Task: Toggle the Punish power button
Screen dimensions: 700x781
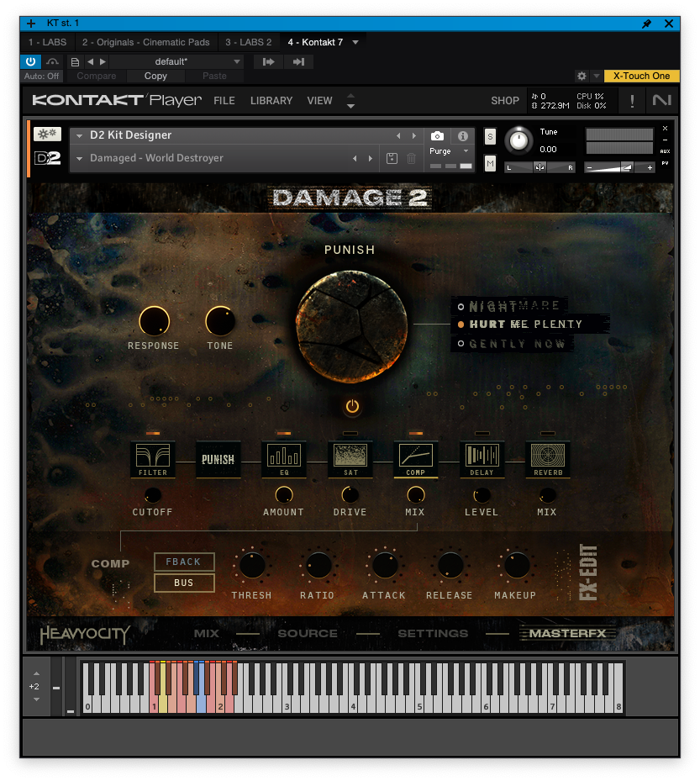Action: point(352,406)
